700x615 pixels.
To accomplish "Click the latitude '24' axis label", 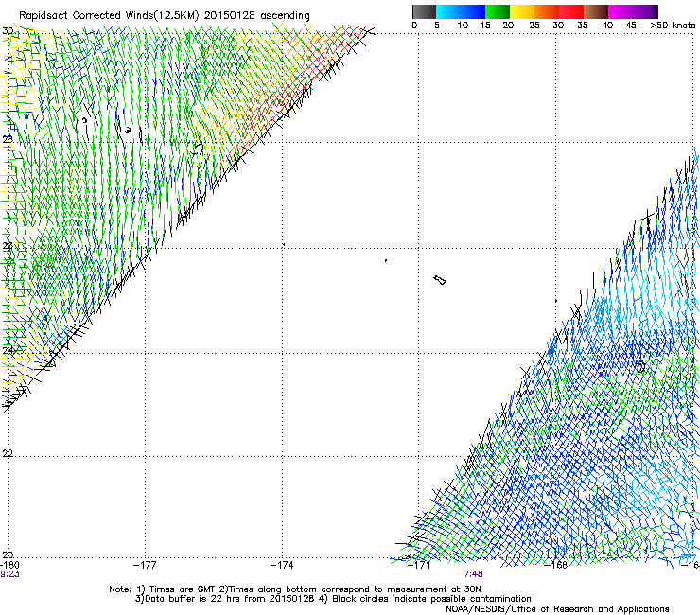I will coord(8,350).
